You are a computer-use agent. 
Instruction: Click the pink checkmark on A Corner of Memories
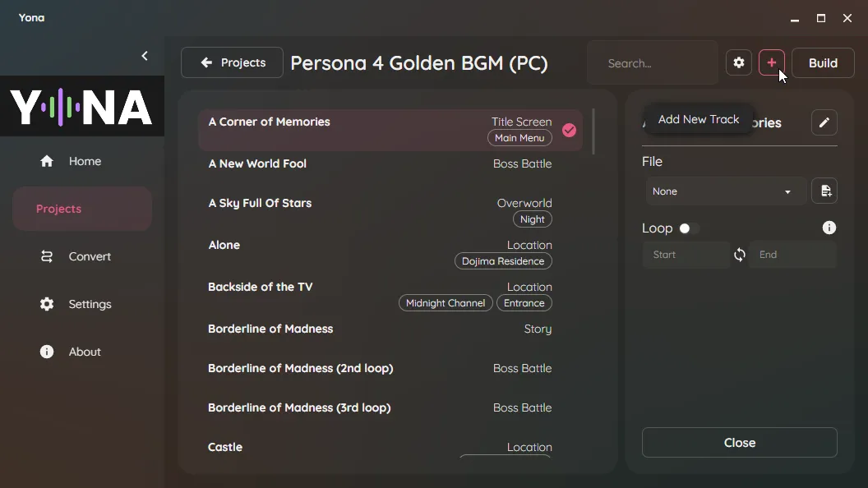pyautogui.click(x=569, y=130)
